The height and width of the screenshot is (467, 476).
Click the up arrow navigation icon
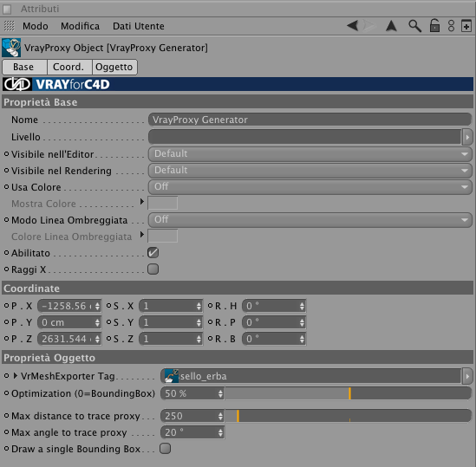[x=391, y=26]
